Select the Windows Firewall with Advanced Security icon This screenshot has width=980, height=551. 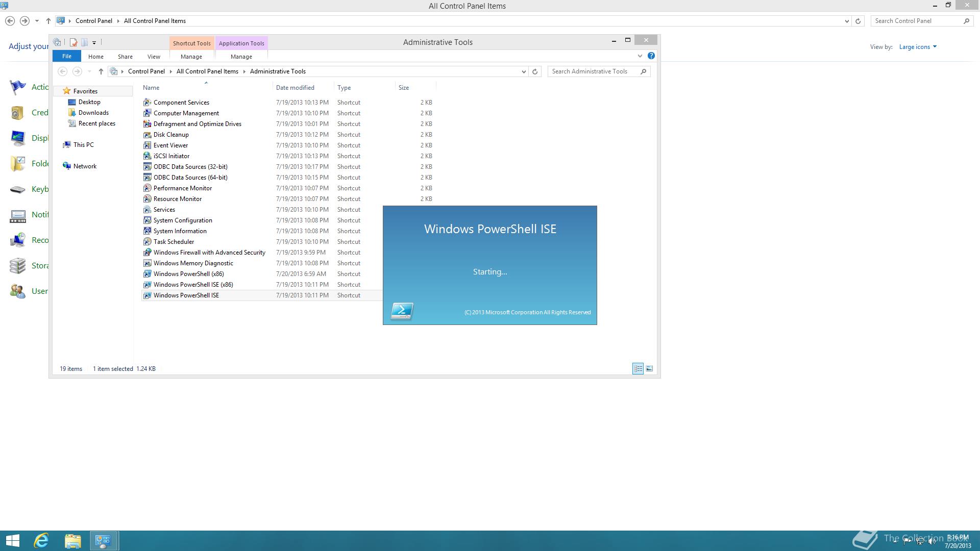click(x=148, y=253)
